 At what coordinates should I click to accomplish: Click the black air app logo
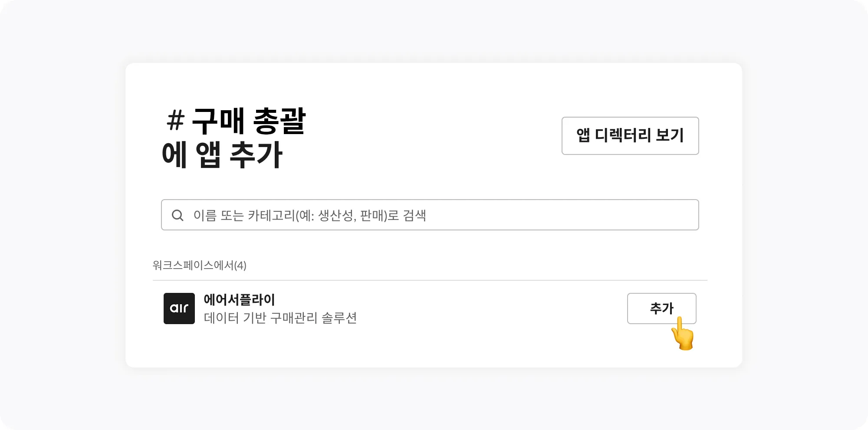coord(179,309)
